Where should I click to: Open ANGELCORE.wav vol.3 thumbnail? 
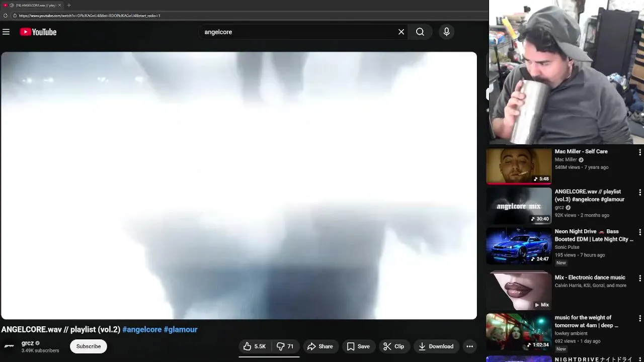point(519,206)
